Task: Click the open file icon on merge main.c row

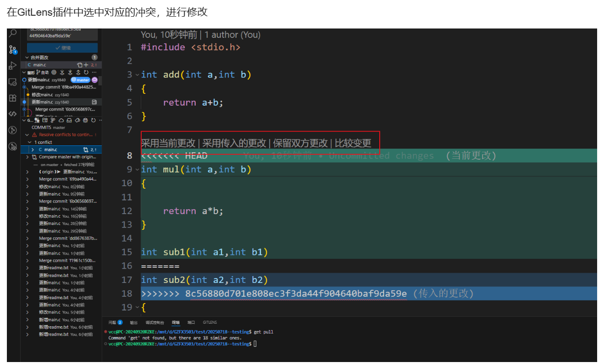Action: pos(80,65)
